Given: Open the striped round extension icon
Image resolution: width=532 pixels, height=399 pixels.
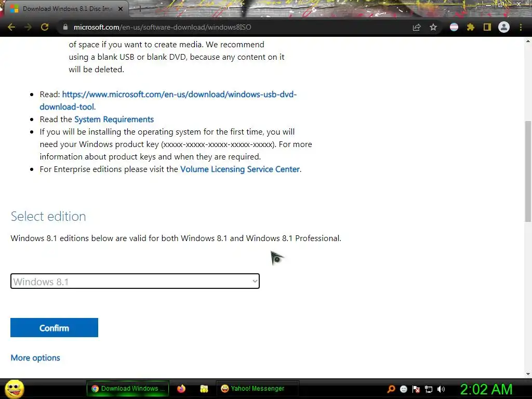Looking at the screenshot, I should click(x=454, y=27).
